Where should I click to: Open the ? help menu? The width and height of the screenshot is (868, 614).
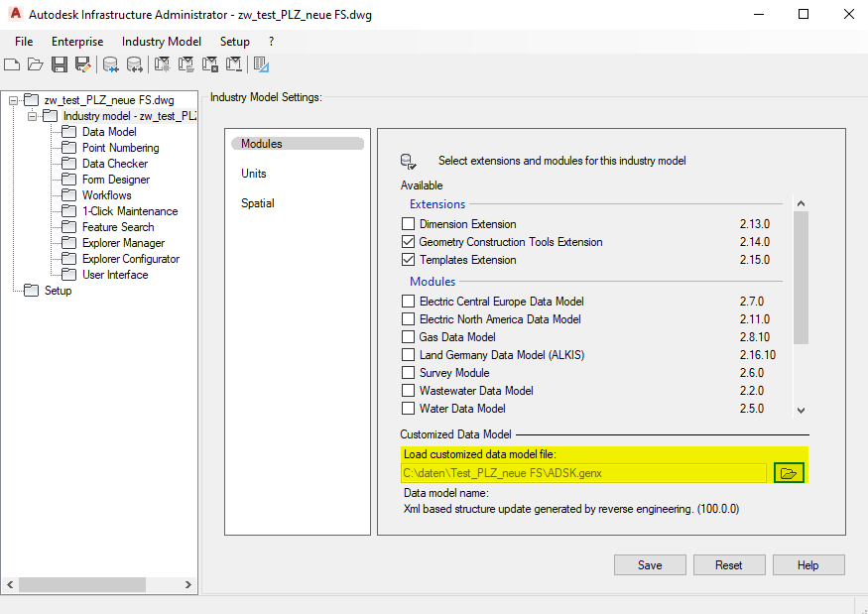(271, 42)
